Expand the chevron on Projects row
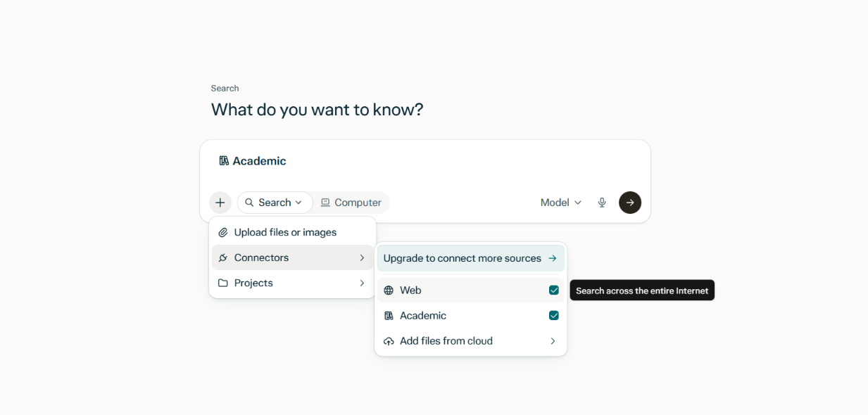868x415 pixels. (x=362, y=283)
